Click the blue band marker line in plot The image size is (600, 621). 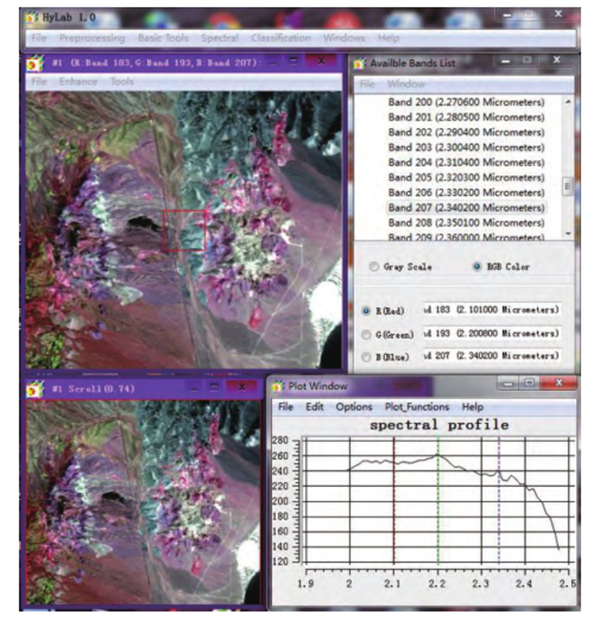(x=499, y=500)
